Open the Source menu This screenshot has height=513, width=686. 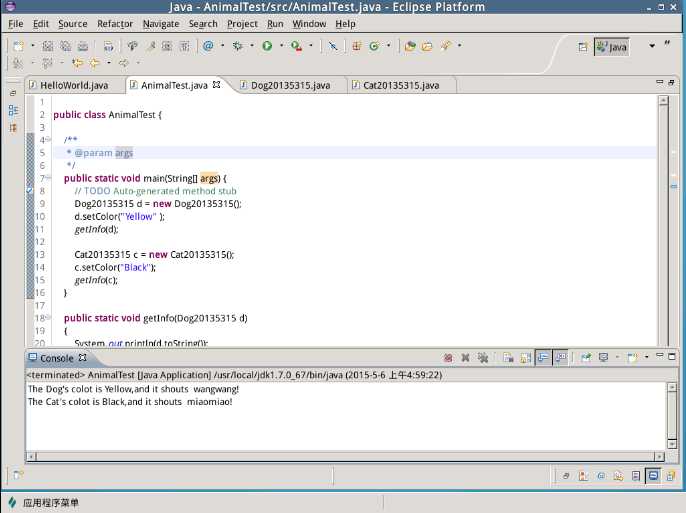[x=73, y=24]
